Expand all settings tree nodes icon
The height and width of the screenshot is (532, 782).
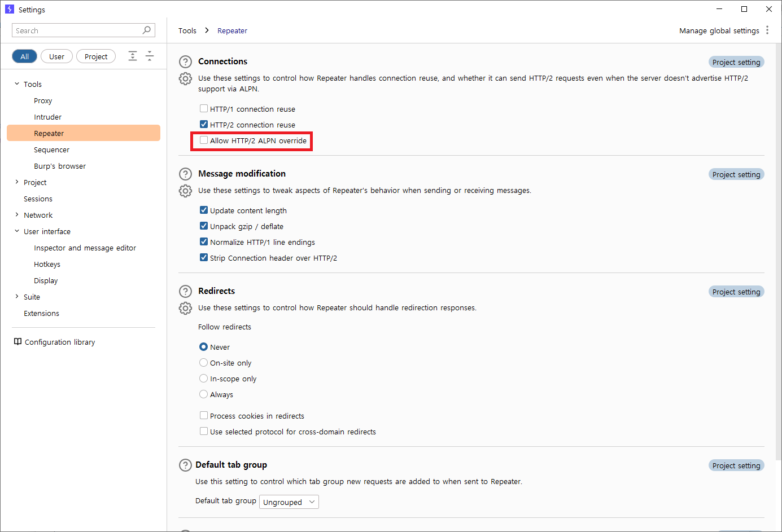[133, 56]
